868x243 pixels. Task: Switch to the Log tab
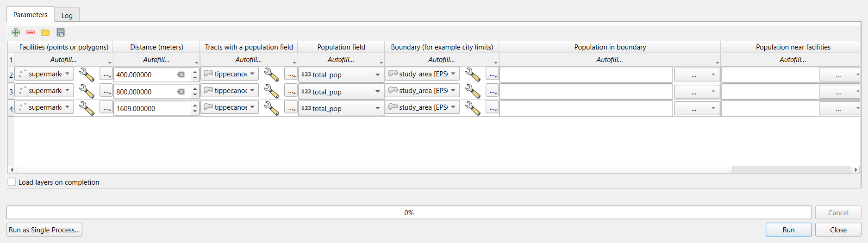coord(67,15)
